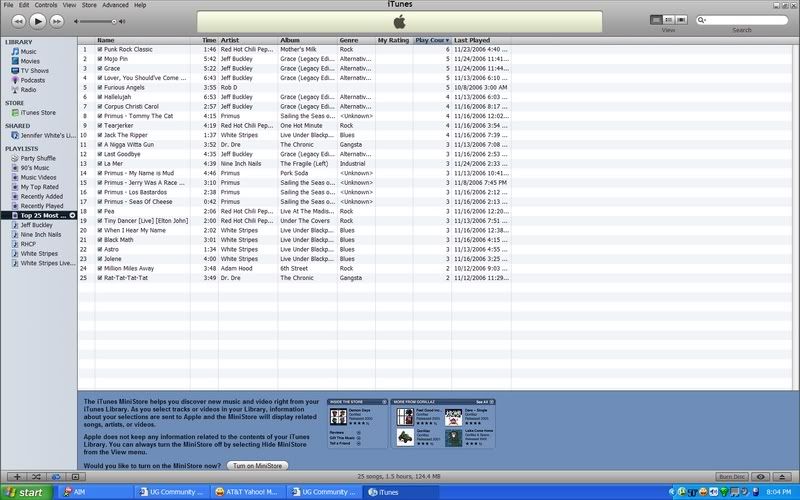The height and width of the screenshot is (500, 800).
Task: Skip to the previous track
Action: point(18,21)
